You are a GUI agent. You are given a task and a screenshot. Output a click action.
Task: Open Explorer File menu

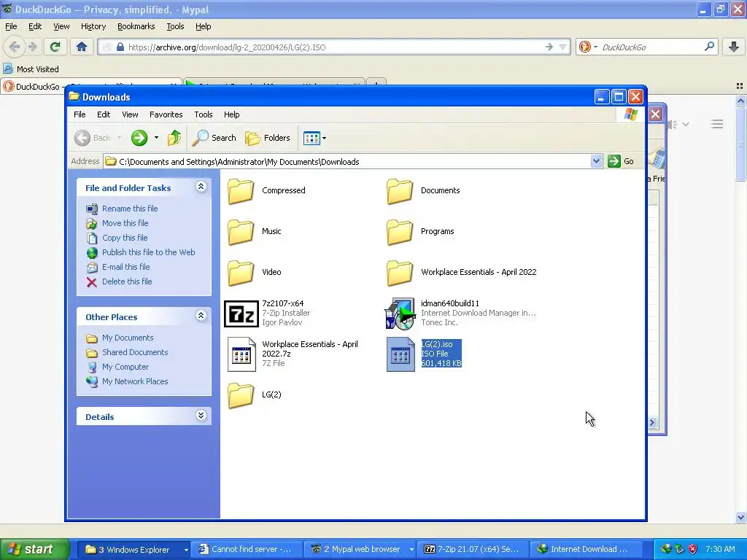[80, 114]
